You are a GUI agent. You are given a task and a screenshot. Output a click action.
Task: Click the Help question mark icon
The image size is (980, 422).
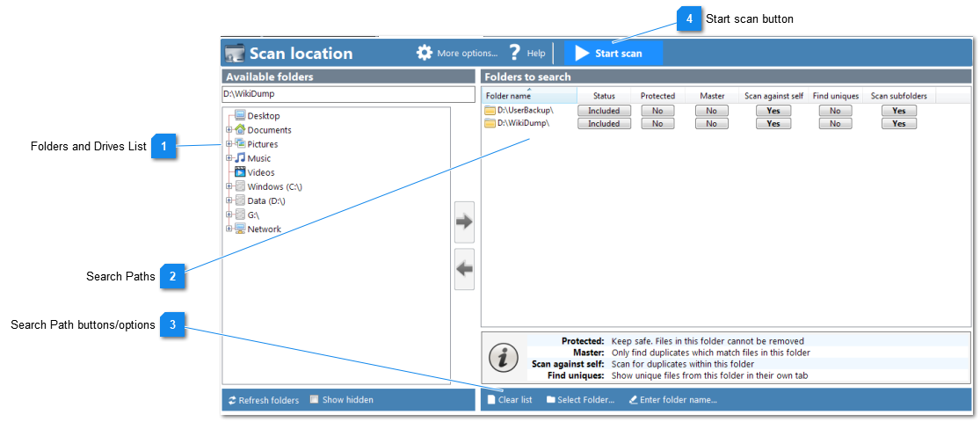coord(515,53)
